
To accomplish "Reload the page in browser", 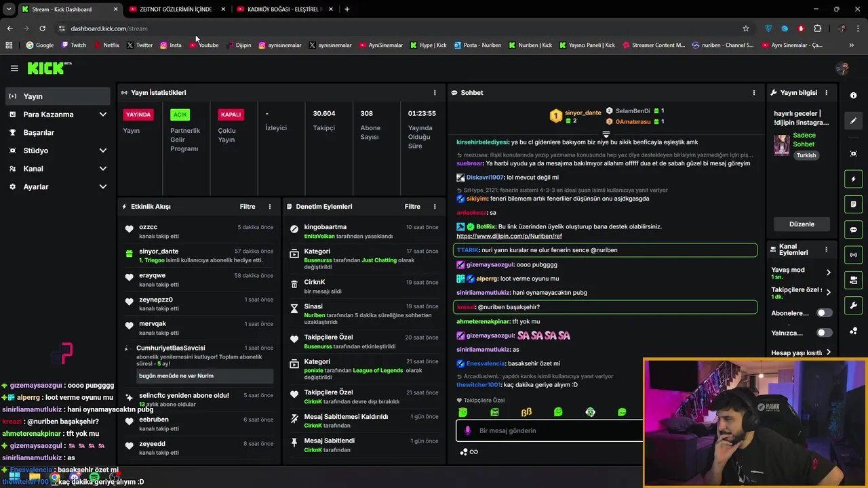I will [x=42, y=28].
